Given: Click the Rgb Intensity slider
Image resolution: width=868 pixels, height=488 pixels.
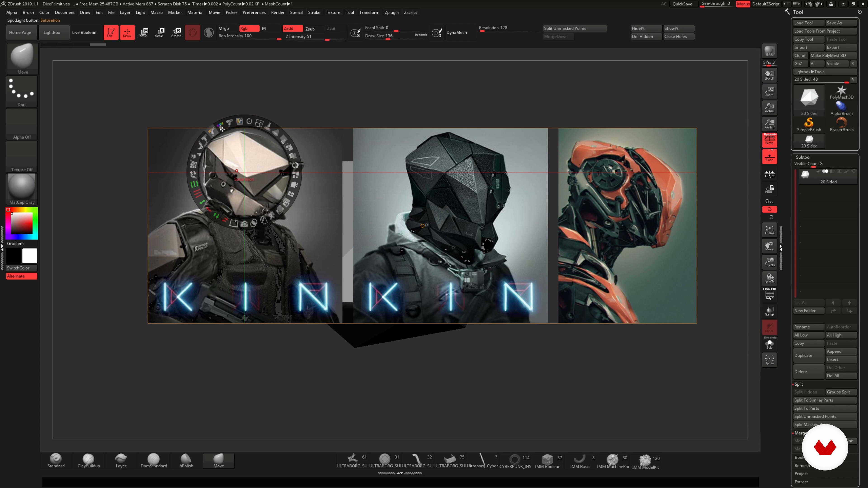Looking at the screenshot, I should [x=250, y=36].
